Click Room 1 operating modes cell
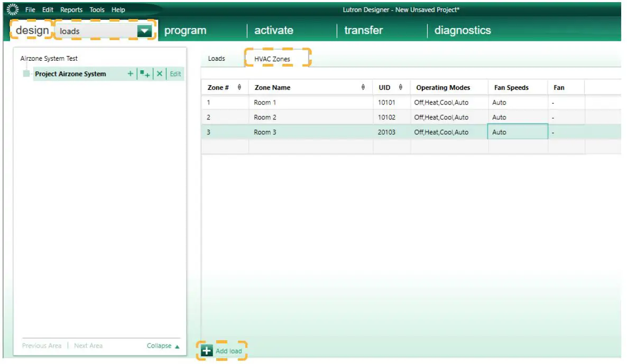The height and width of the screenshot is (364, 627). click(x=449, y=102)
